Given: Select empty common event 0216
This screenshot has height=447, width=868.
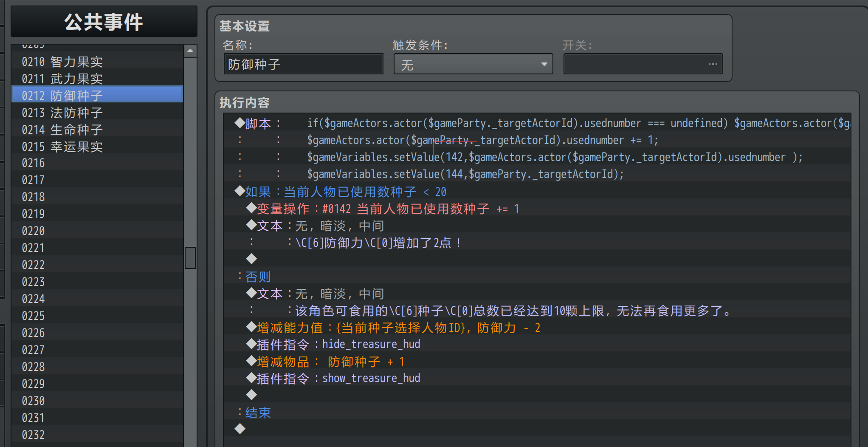Looking at the screenshot, I should point(98,163).
